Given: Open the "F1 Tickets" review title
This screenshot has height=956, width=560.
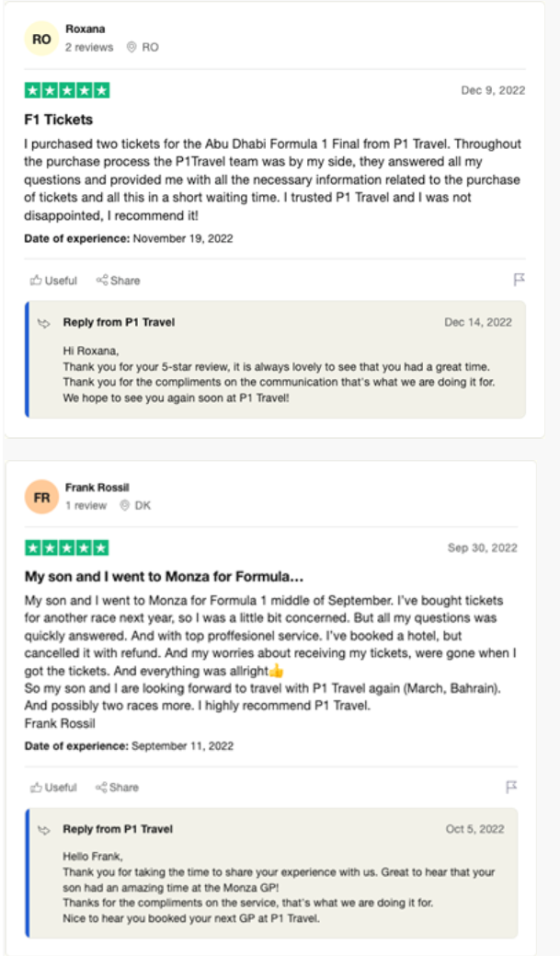Looking at the screenshot, I should coord(58,120).
